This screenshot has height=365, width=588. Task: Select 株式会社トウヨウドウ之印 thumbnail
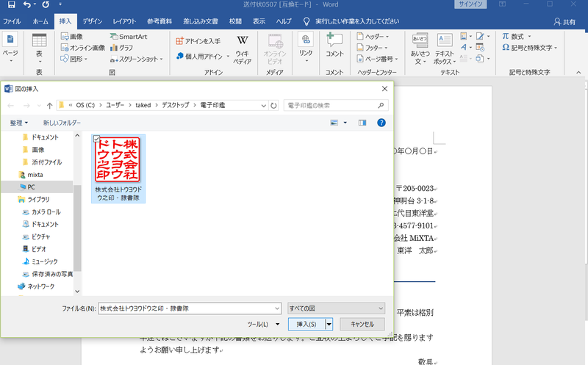(118, 169)
